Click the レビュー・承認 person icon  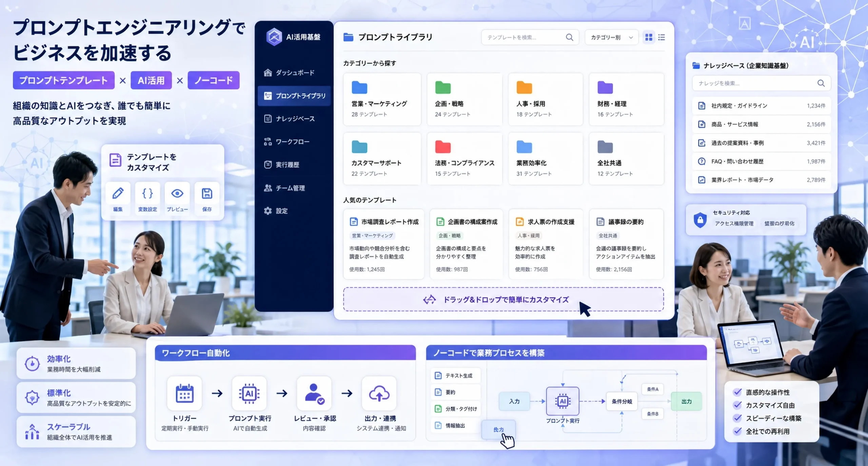click(314, 393)
